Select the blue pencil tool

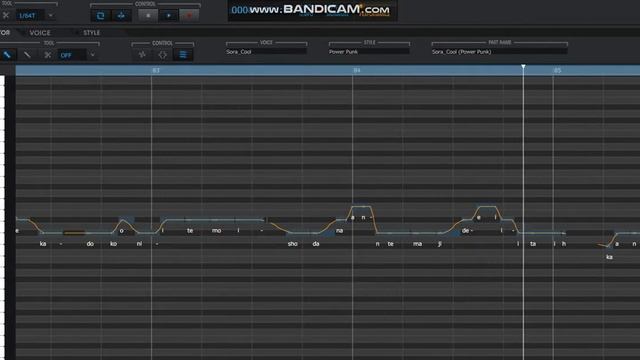[7, 55]
